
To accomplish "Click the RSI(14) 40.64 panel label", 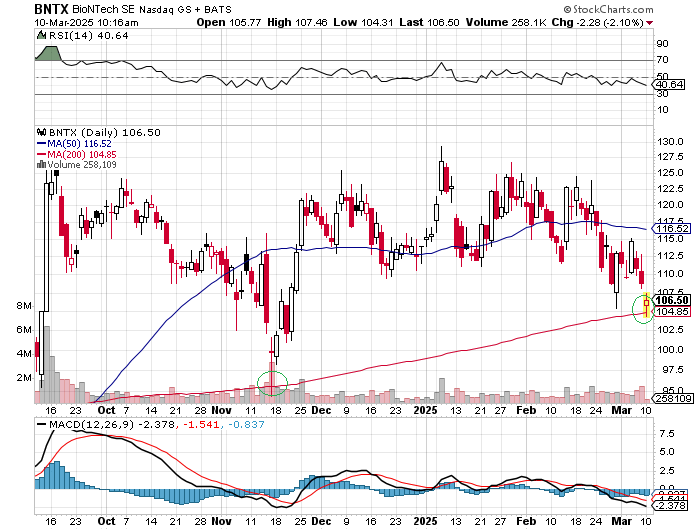I will [x=88, y=36].
